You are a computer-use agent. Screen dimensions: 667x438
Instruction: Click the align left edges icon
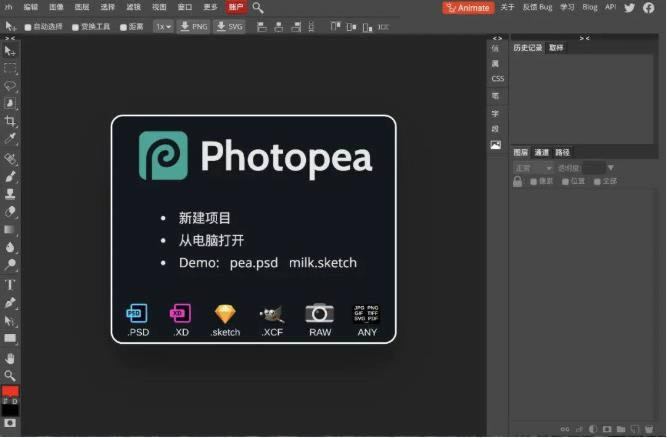262,27
